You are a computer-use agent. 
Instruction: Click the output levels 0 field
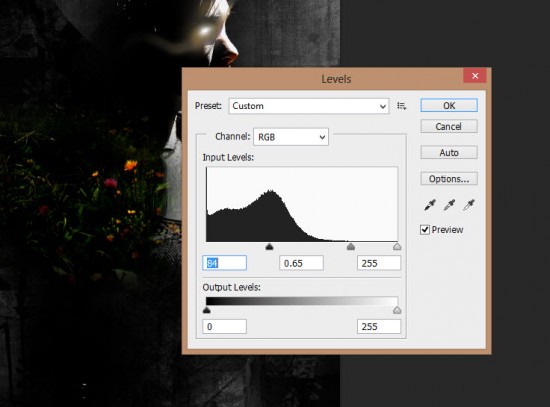pos(224,327)
